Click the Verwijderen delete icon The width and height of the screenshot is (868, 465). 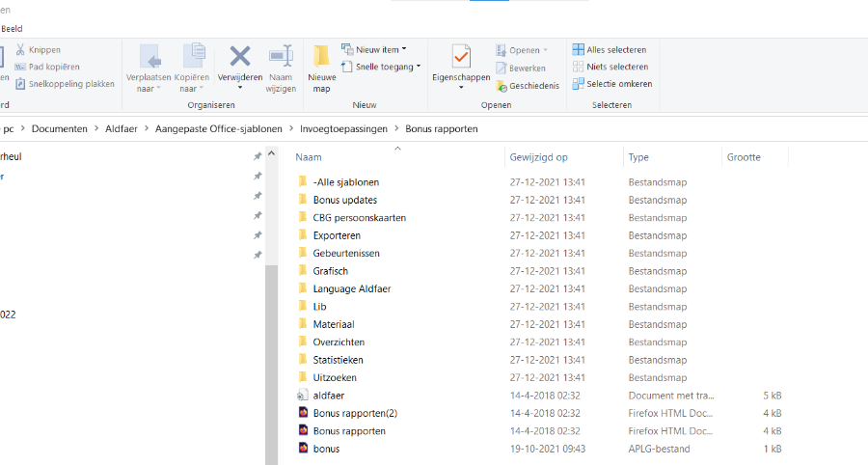(239, 56)
